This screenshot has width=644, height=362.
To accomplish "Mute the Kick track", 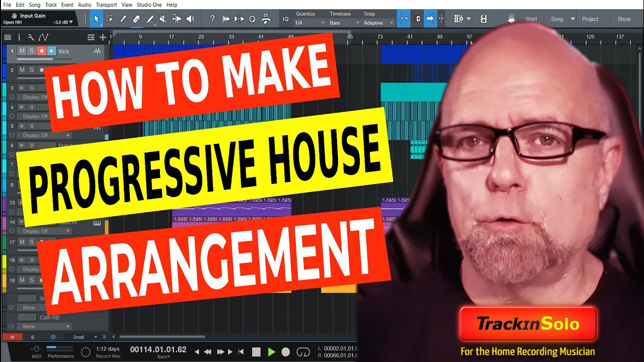I will coord(22,51).
